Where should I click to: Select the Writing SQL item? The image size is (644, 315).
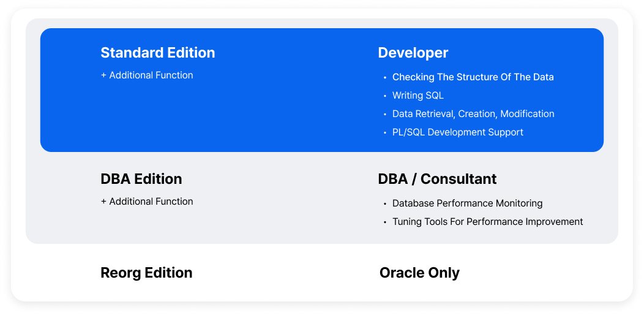pos(417,96)
